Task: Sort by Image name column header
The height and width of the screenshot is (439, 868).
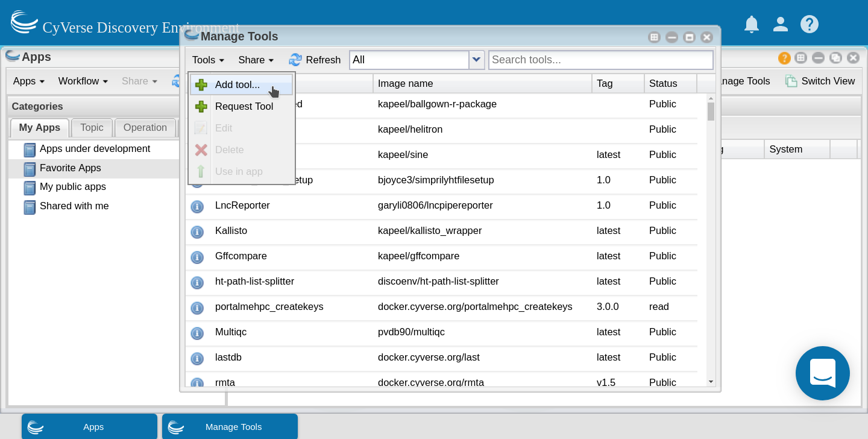Action: (482, 83)
